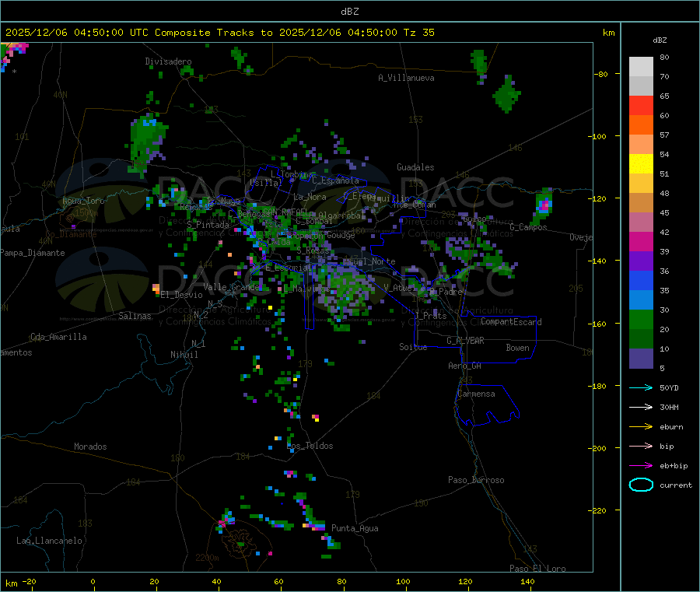The width and height of the screenshot is (700, 592).
Task: Click the 'Bowen' map label
Action: (517, 348)
